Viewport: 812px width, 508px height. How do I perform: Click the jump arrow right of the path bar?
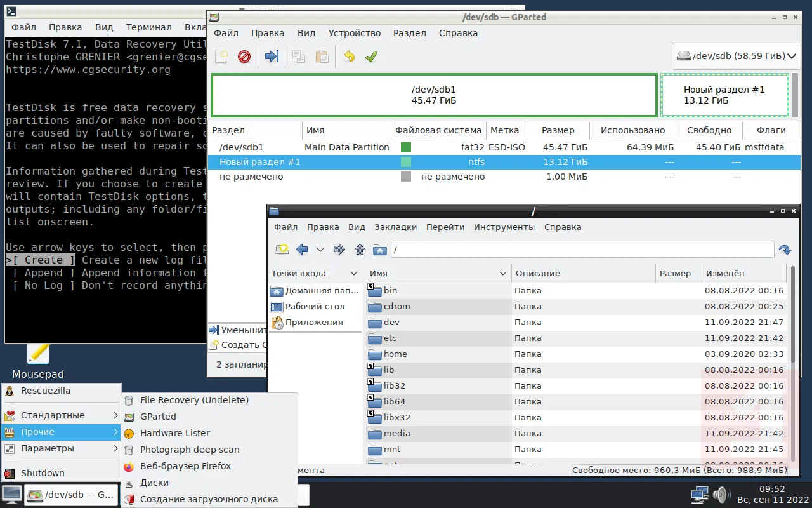coord(785,250)
